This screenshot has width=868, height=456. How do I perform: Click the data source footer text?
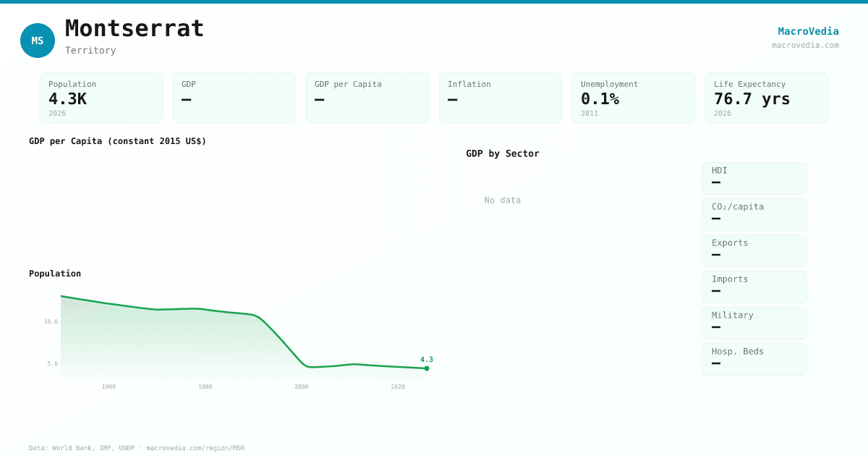137,448
